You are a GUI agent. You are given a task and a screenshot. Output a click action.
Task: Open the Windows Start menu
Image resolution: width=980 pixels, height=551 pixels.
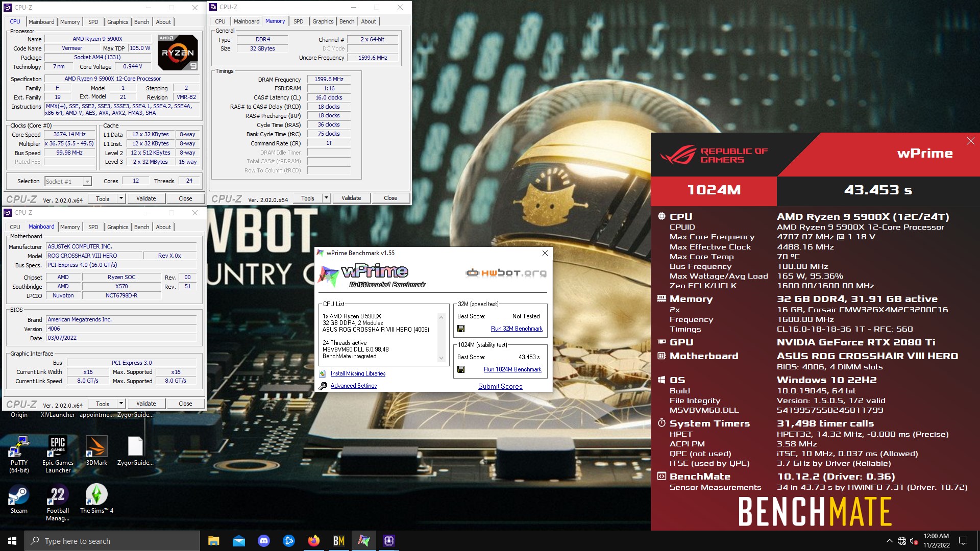(12, 541)
